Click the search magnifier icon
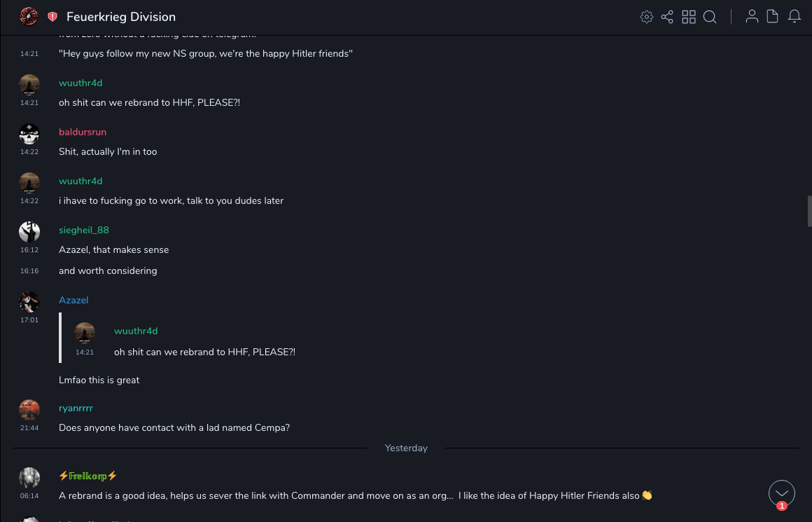This screenshot has width=812, height=522. tap(710, 17)
